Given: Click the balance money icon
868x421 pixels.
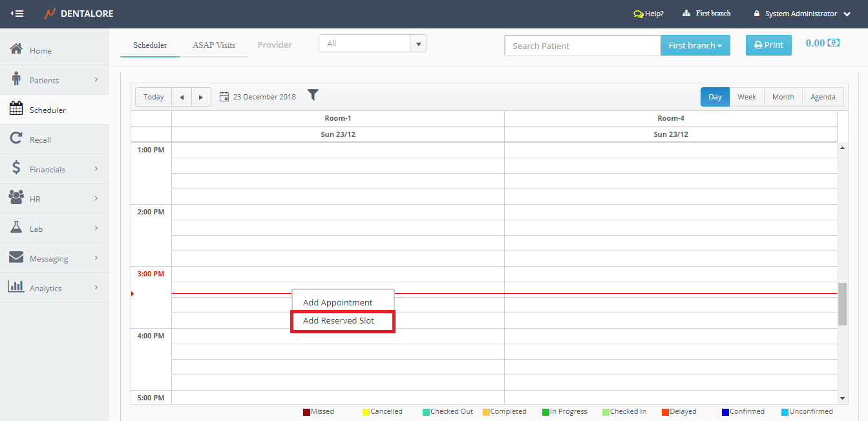Looking at the screenshot, I should [x=834, y=43].
